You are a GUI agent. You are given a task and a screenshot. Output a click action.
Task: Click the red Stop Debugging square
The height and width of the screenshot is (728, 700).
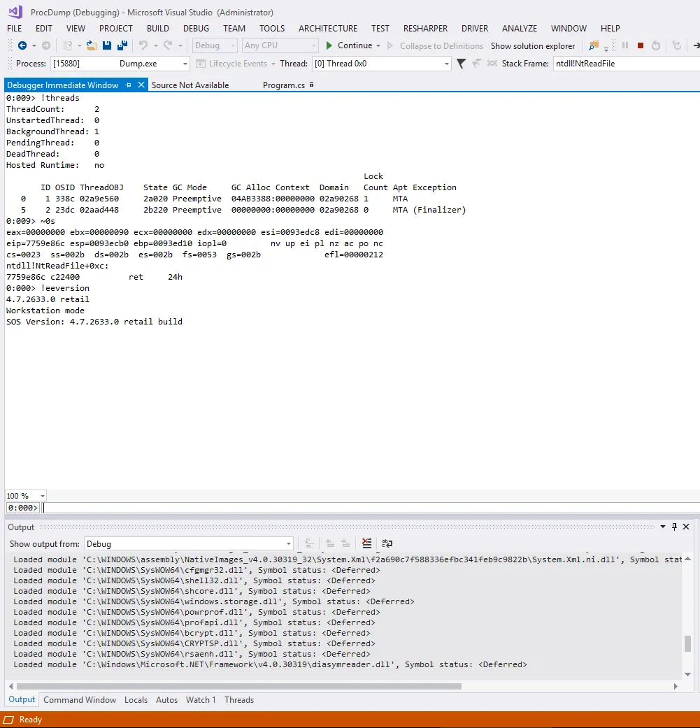pos(641,45)
